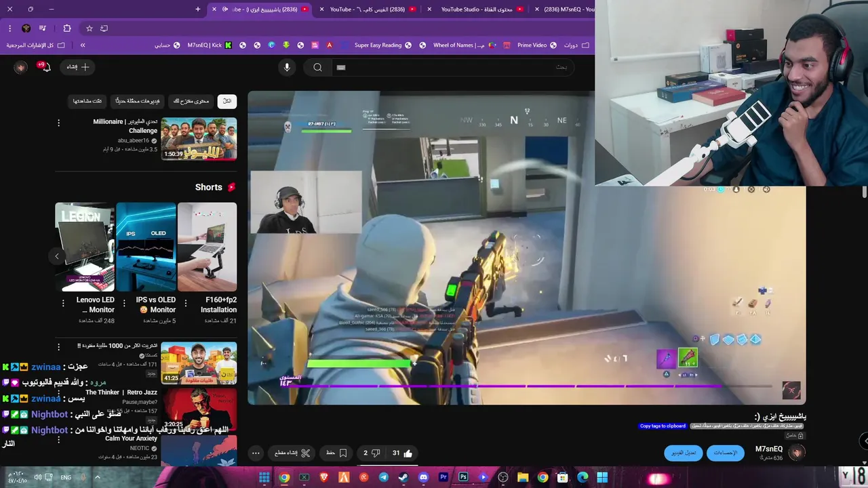Open the Super Easy Reading bookmark
Screen dimensions: 868x488
[383, 45]
